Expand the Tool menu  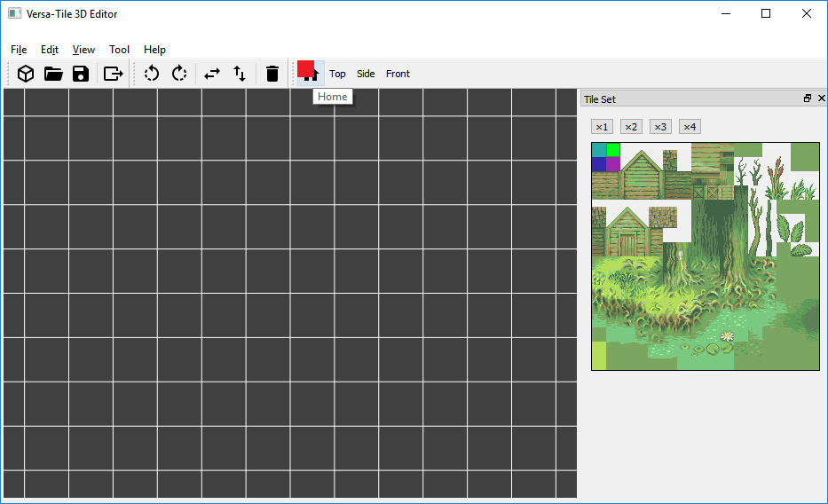click(119, 50)
